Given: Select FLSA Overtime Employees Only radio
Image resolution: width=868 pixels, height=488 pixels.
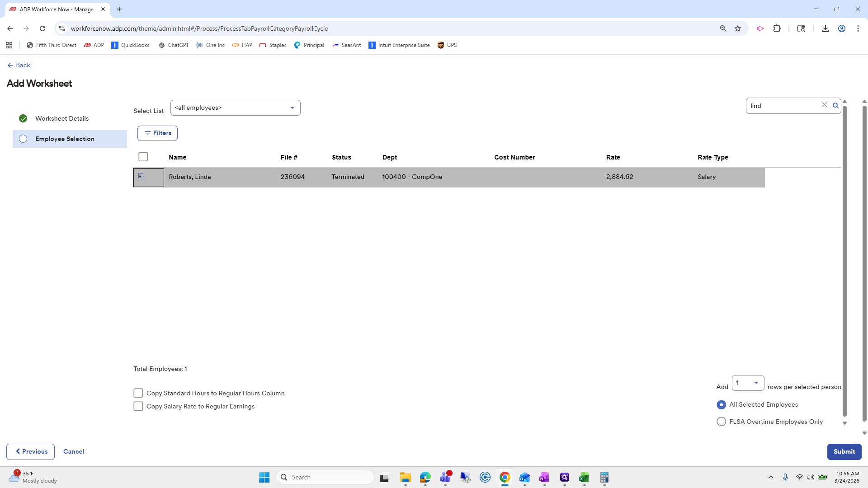Looking at the screenshot, I should click(721, 422).
